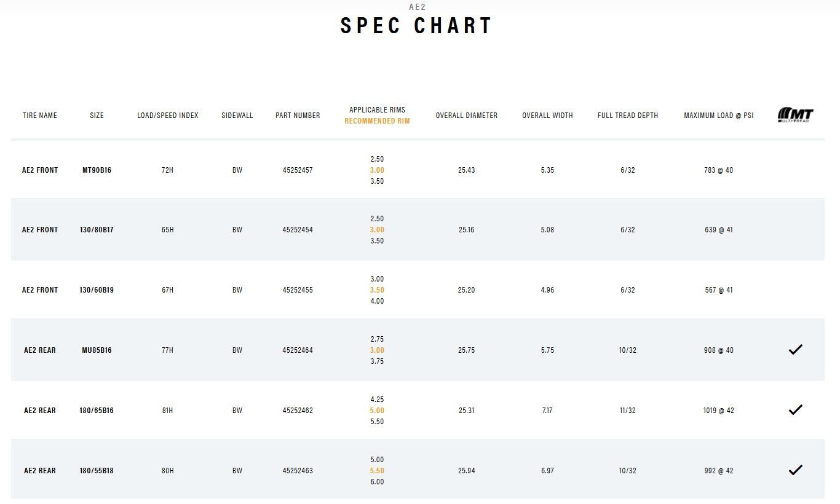Click the Maximum Load @ PSI header
This screenshot has width=840, height=504.
coord(719,116)
